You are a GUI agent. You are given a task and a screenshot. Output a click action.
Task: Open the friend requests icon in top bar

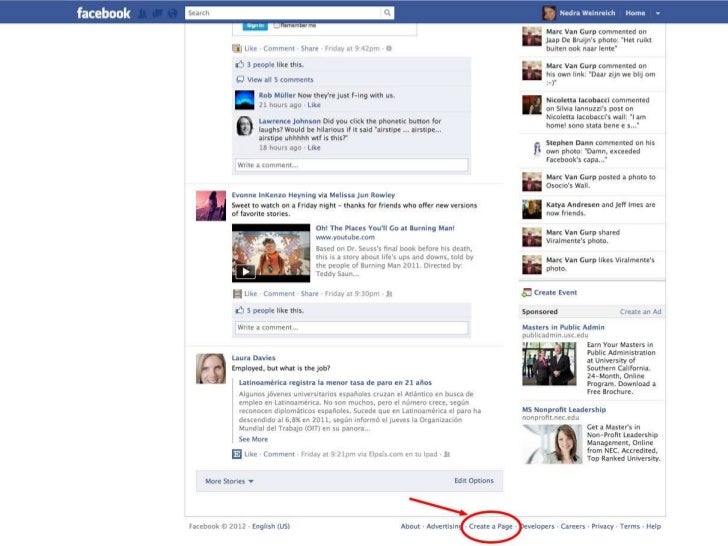143,13
